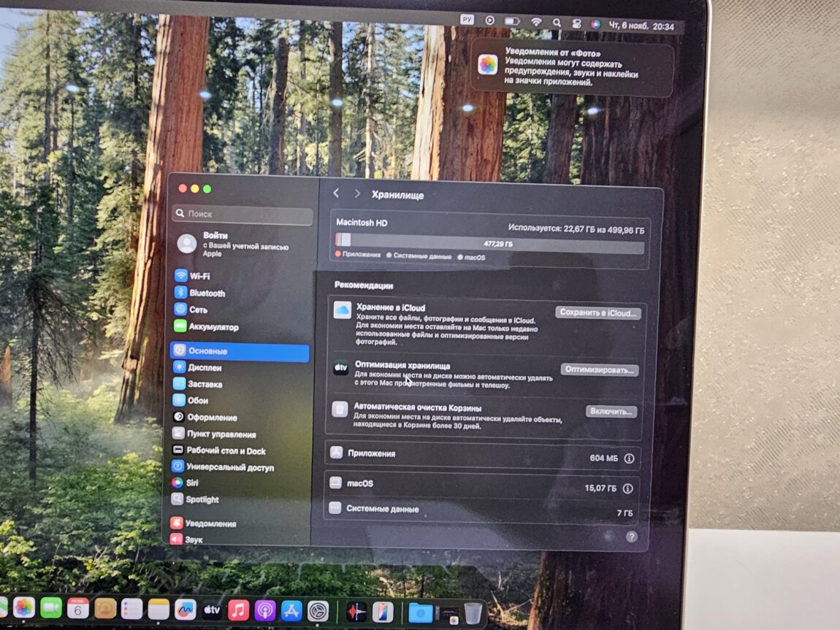Viewport: 840px width, 630px height.
Task: Open Пункт управления in the sidebar
Action: tap(221, 434)
